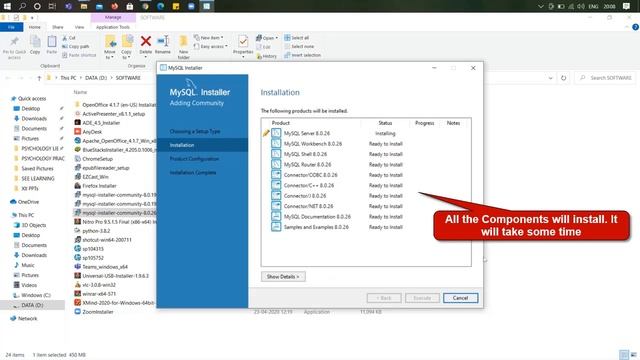Click the Edit command in ribbon
Image resolution: width=640 pixels, height=360 pixels.
click(x=264, y=47)
